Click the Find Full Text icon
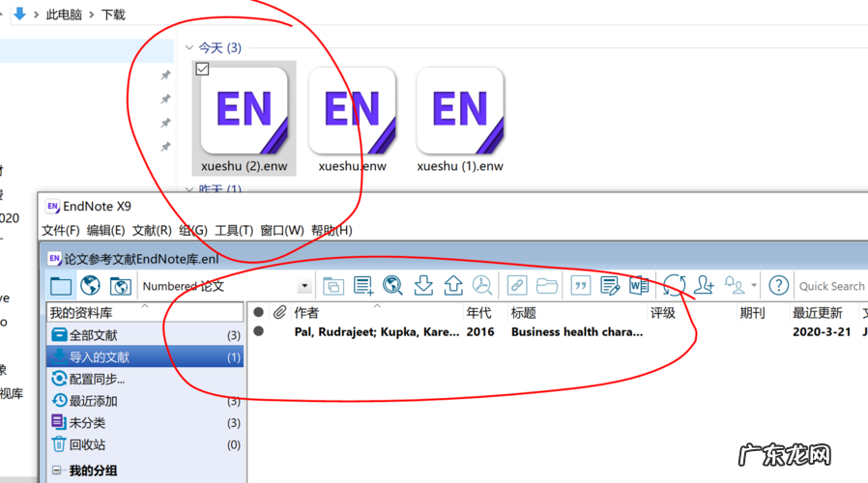 [x=482, y=286]
